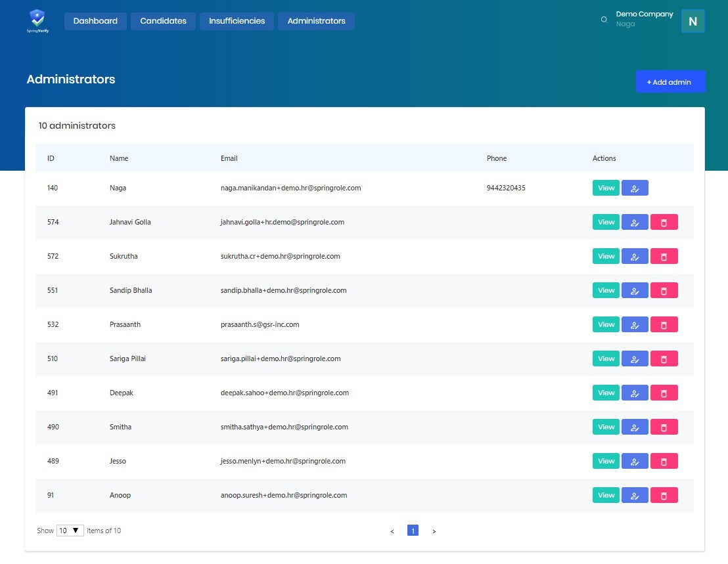Screen dimensions: 728x564
Task: Delete administrator Anoop
Action: [x=664, y=496]
